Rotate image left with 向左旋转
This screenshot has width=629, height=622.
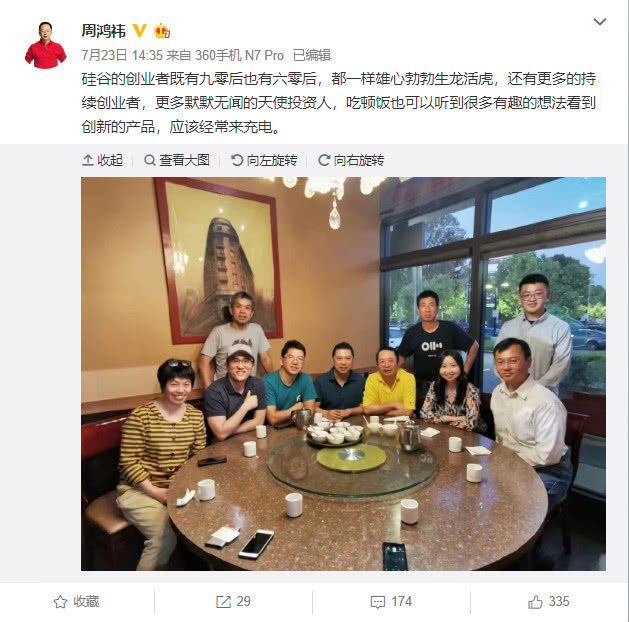coord(264,160)
